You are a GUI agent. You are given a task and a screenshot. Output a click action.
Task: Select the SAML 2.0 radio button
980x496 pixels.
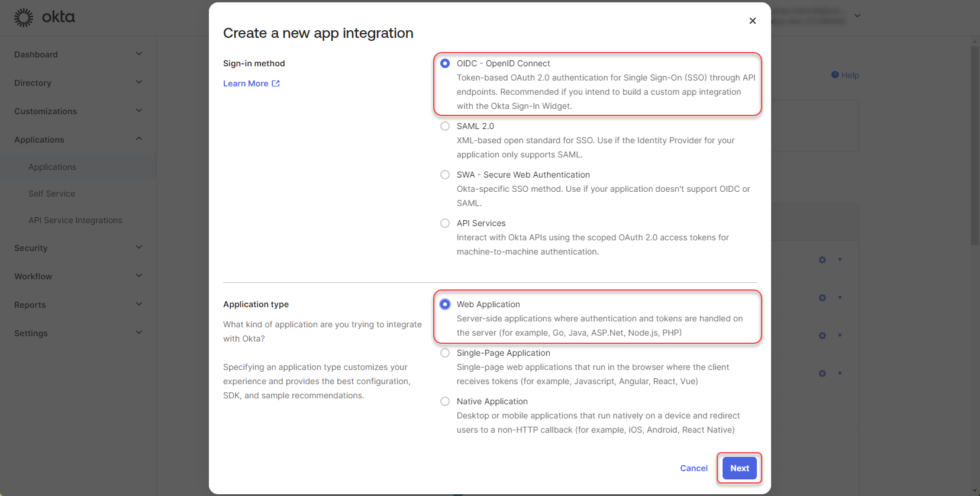pyautogui.click(x=445, y=126)
